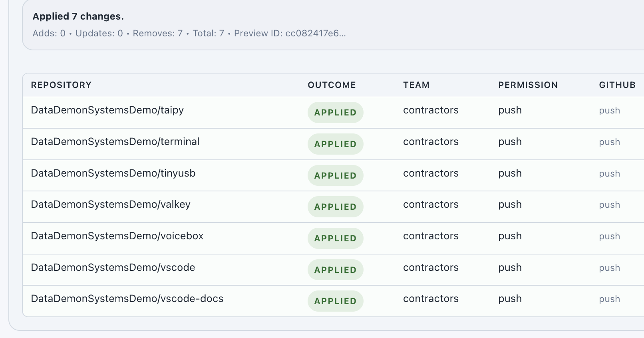Screen dimensions: 644x338
Task: Select the DataDemonSystemsDemo/vscode repository name
Action: pos(113,268)
